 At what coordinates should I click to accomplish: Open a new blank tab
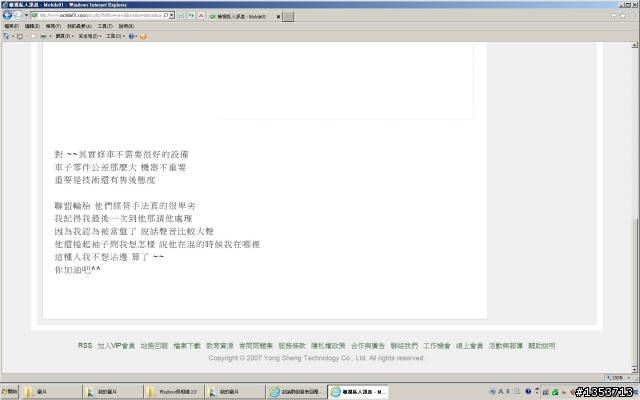click(x=288, y=16)
